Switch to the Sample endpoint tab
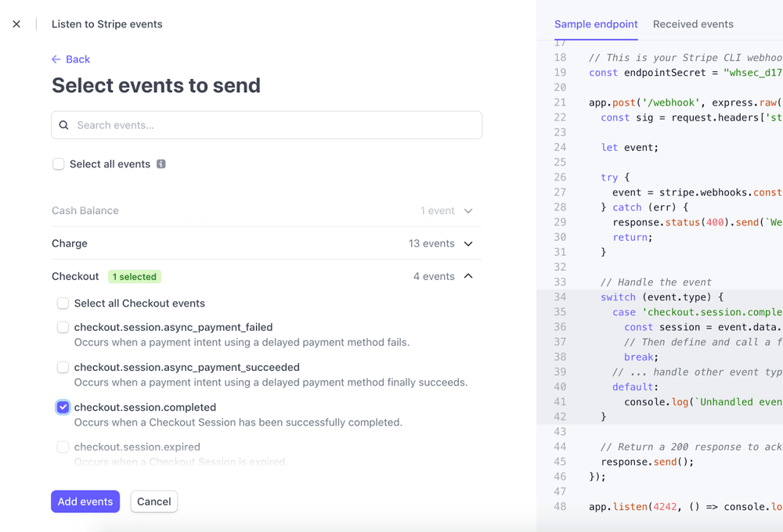 (596, 24)
